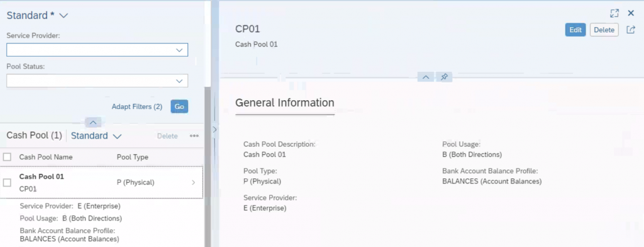
Task: Close the CP01 detail panel
Action: (631, 13)
